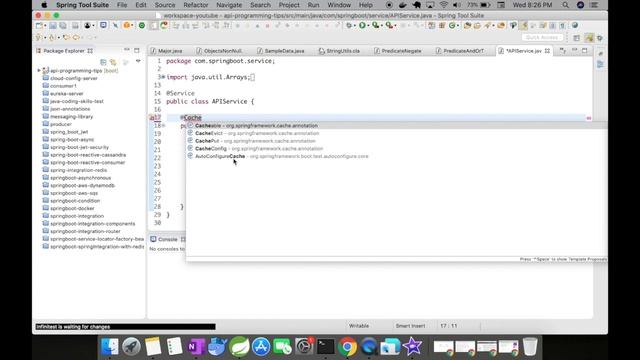Image resolution: width=640 pixels, height=360 pixels.
Task: Click the Package Explorer tab title
Action: [x=64, y=51]
